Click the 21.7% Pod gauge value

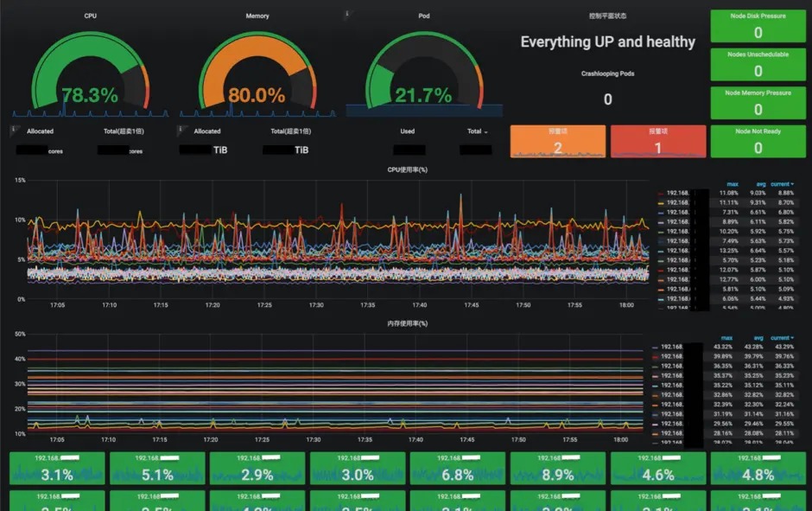click(423, 95)
